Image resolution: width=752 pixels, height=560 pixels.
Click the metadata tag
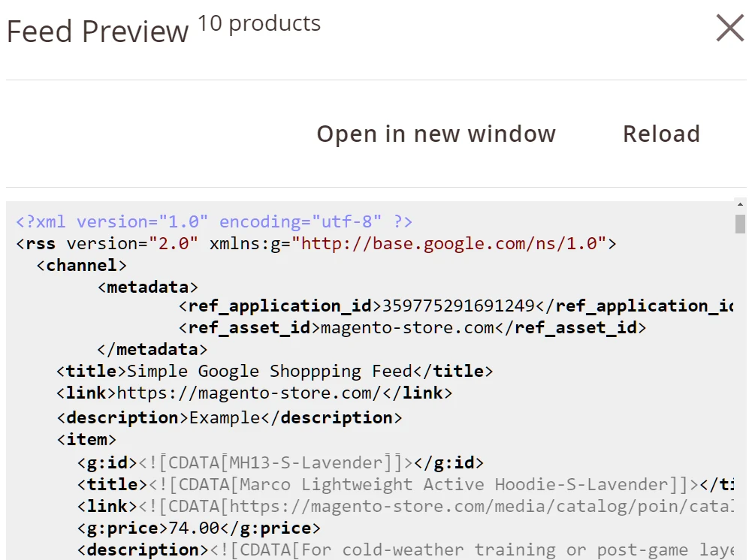tap(148, 286)
